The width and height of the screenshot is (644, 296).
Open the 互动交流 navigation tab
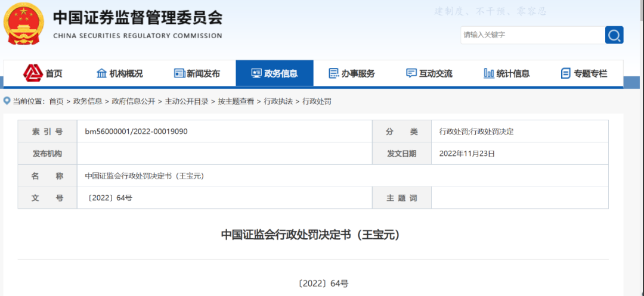pyautogui.click(x=429, y=73)
